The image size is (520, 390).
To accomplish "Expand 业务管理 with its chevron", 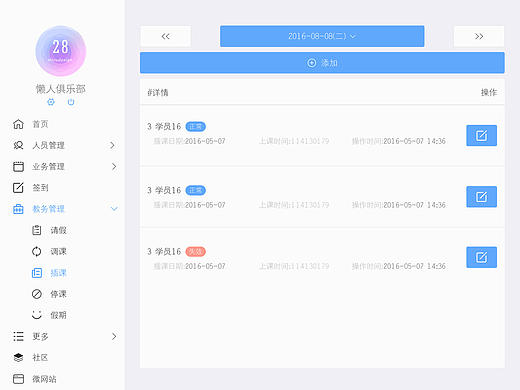I will click(x=114, y=166).
